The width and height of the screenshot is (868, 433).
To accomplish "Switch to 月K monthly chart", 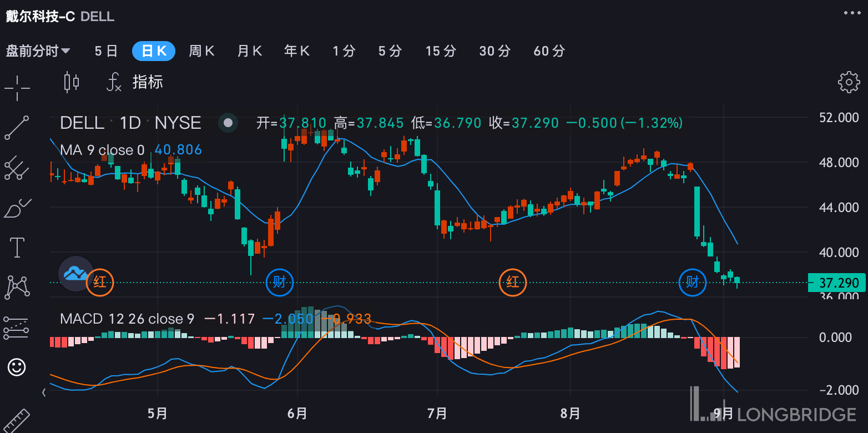I will click(249, 51).
